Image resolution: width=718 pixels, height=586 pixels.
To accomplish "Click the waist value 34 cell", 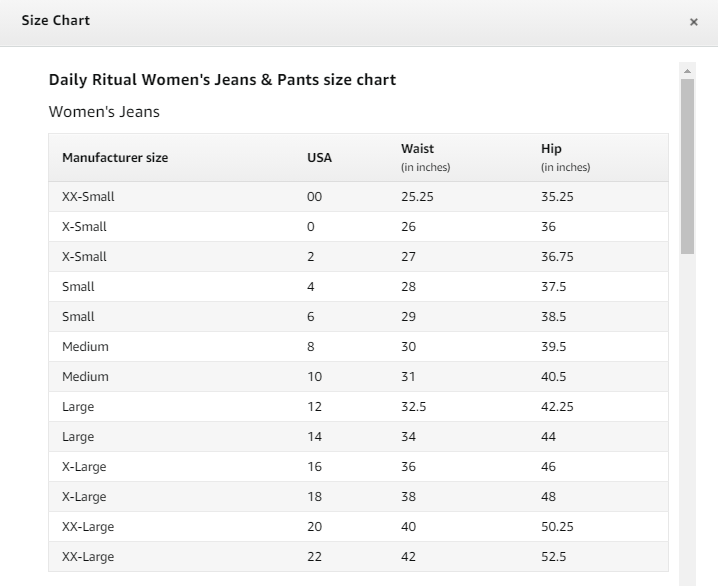I will coord(408,437).
